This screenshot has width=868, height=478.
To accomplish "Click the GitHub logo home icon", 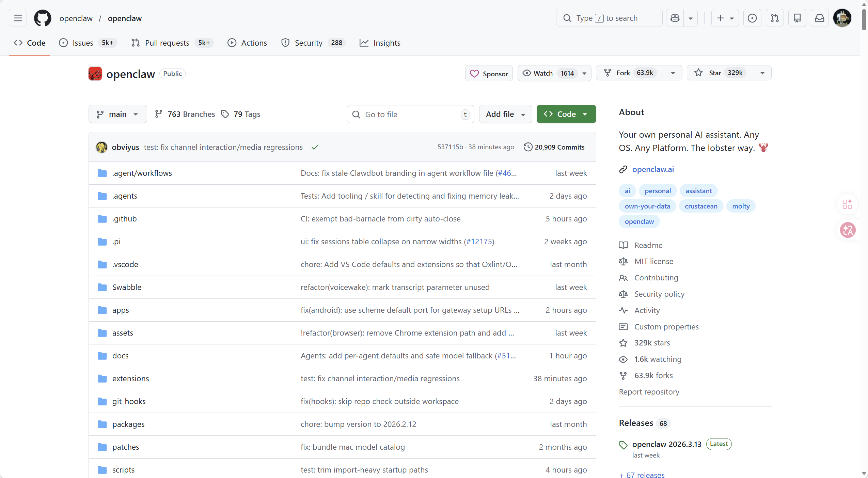I will [43, 18].
